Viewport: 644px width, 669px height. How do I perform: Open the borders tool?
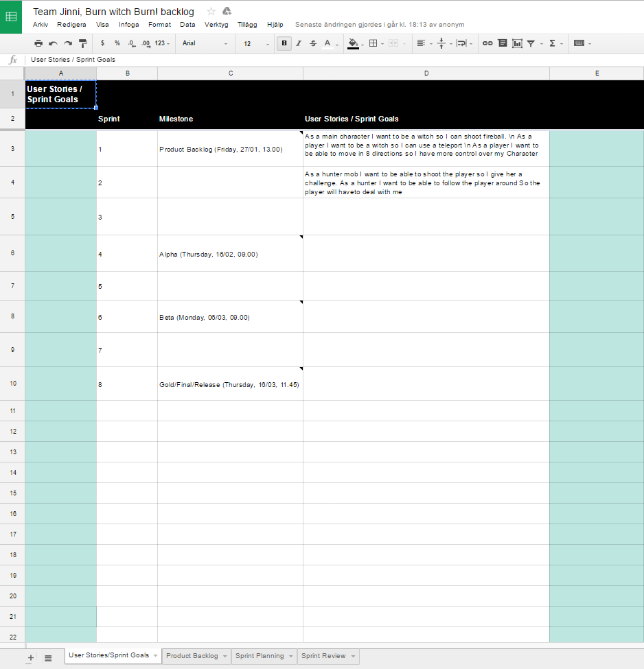(373, 43)
